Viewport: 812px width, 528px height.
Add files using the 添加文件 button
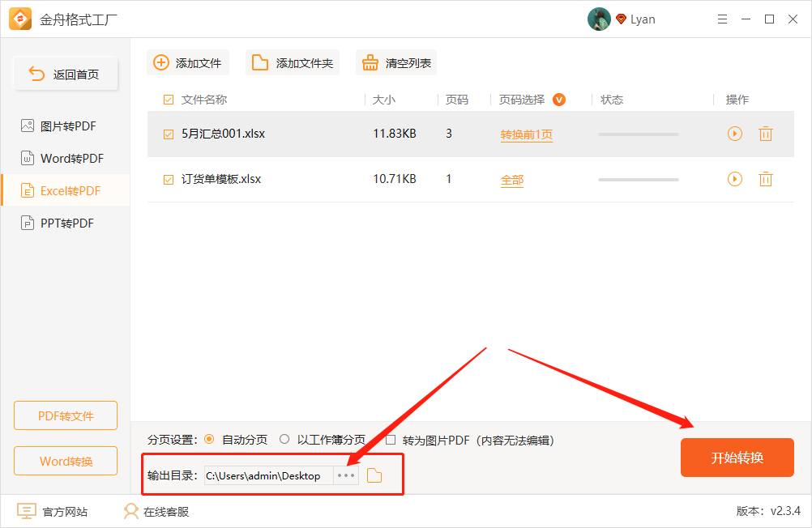click(x=190, y=62)
